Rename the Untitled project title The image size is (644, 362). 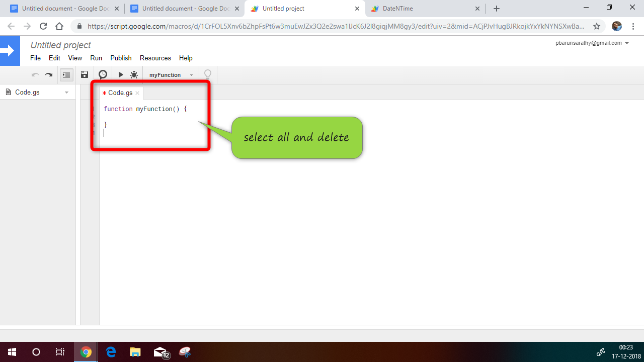coord(60,45)
